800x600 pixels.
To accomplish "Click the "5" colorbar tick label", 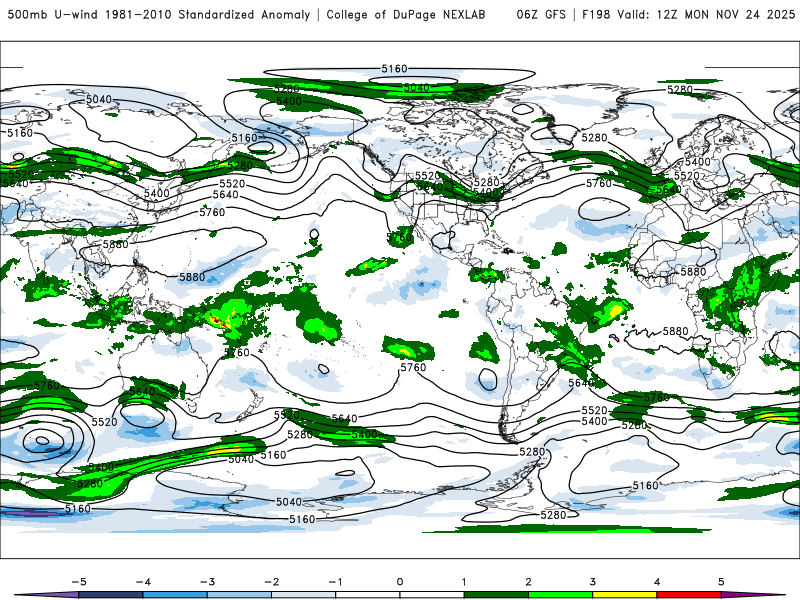I will (x=721, y=582).
